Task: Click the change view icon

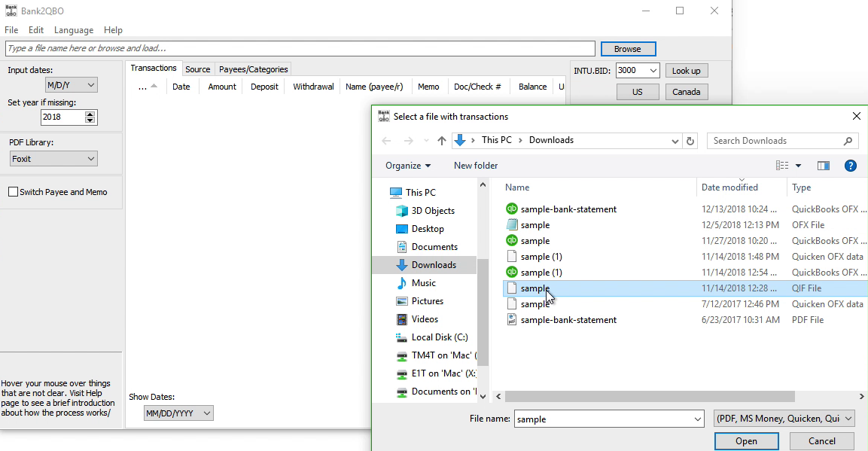Action: [x=782, y=166]
